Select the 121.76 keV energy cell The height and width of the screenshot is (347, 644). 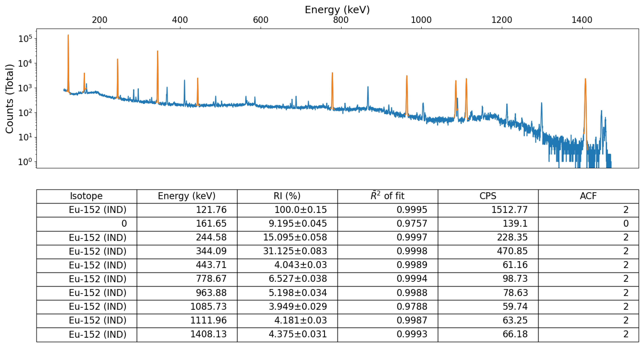(211, 210)
